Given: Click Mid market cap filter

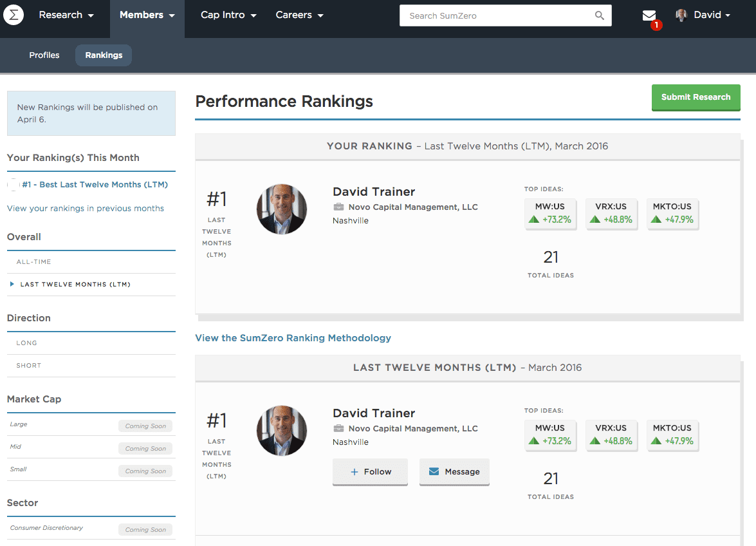Looking at the screenshot, I should click(x=15, y=447).
